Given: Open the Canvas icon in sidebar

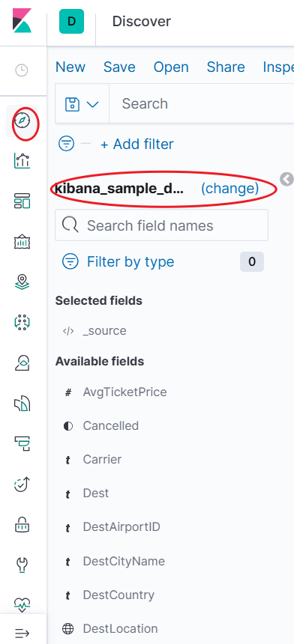Looking at the screenshot, I should [22, 242].
